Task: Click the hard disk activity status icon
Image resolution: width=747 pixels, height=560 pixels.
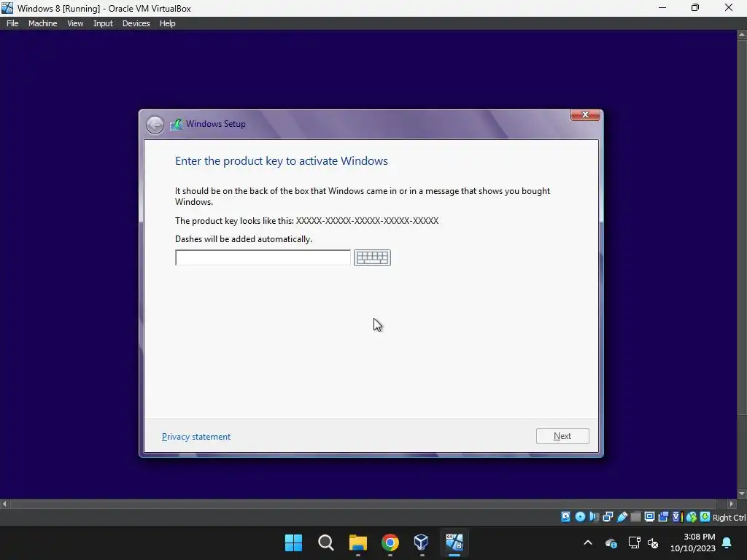Action: [x=565, y=517]
